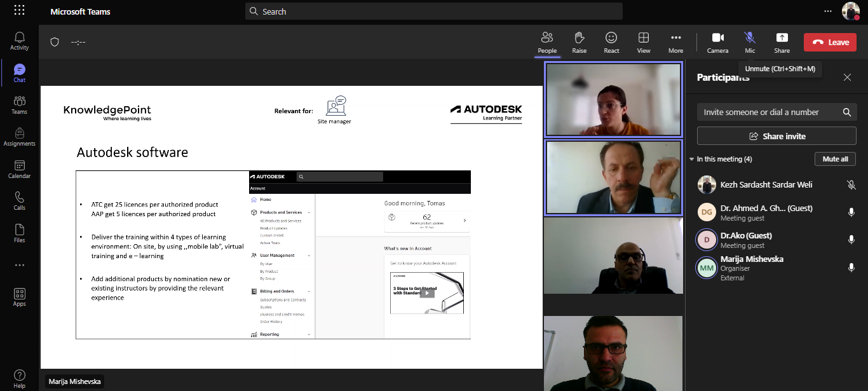Screen dimensions: 868x391
Task: Open the Activity feed
Action: [19, 41]
